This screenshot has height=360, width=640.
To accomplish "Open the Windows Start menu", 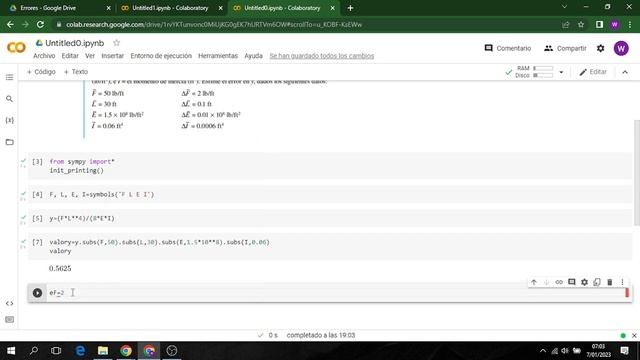I will pyautogui.click(x=11, y=351).
